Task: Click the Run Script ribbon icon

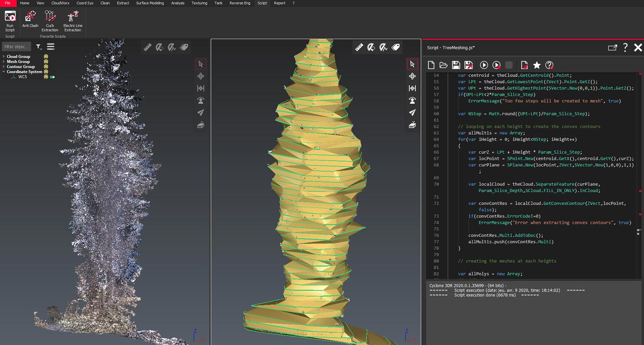Action: (x=10, y=21)
